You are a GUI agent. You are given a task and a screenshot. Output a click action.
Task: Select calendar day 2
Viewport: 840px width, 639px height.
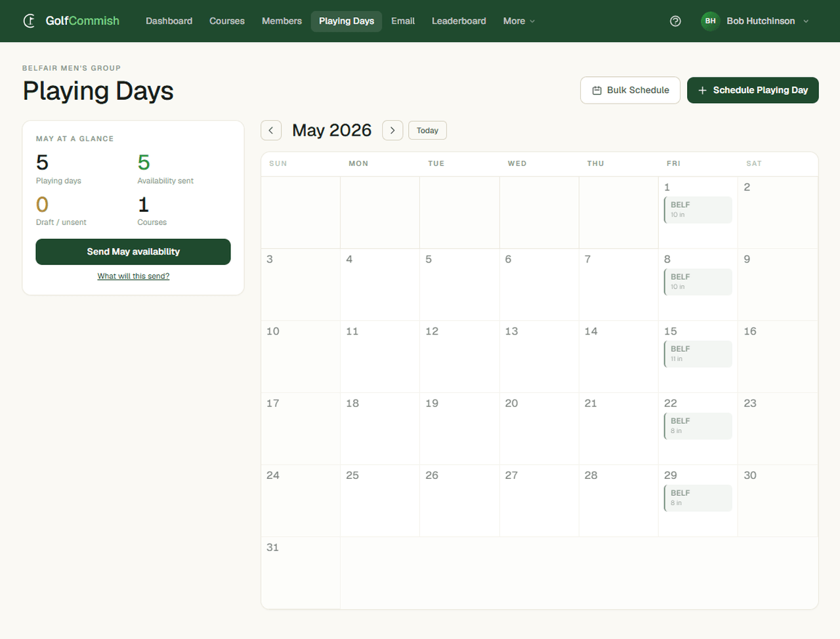click(778, 213)
